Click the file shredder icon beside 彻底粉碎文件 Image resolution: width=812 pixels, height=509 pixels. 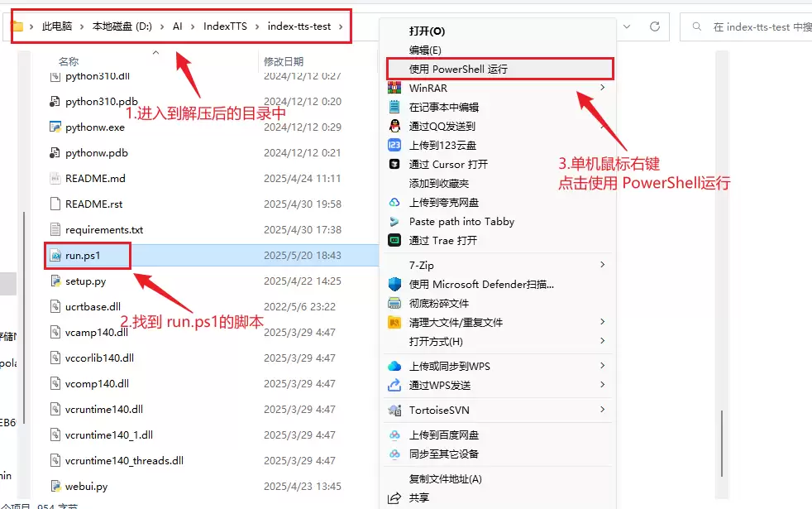pos(394,303)
